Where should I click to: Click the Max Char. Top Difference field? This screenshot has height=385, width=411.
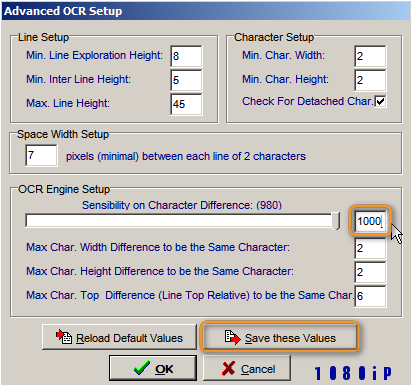tap(370, 296)
